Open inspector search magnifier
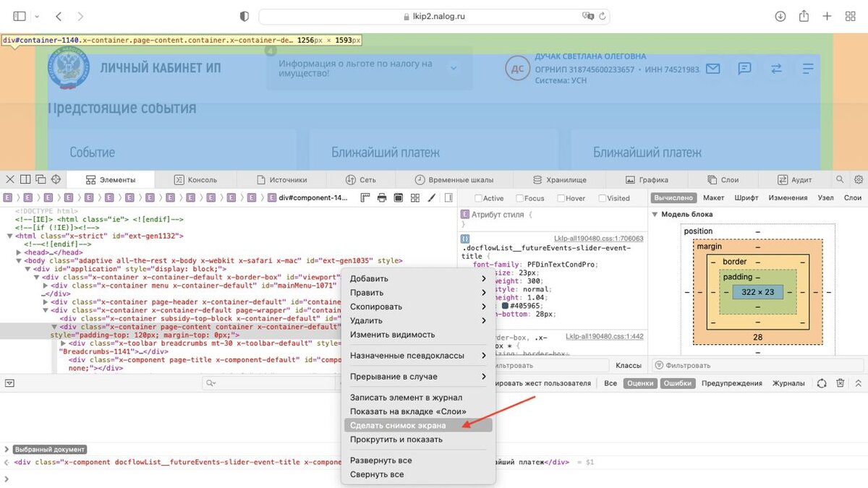Viewport: 868px width, 488px height. (841, 179)
